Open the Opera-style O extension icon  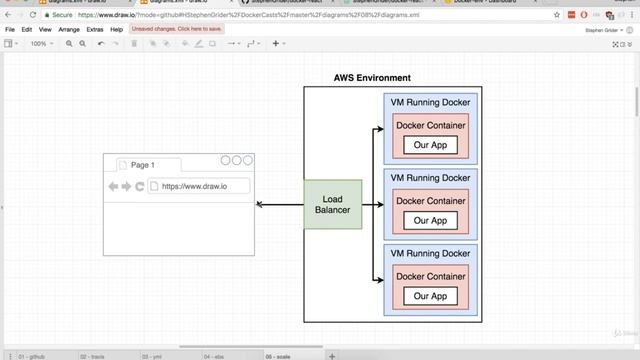584,15
